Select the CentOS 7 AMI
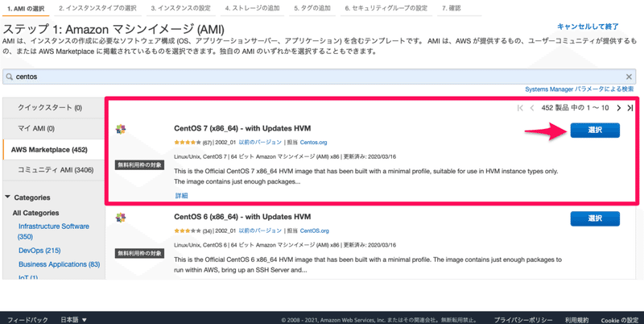 point(595,130)
